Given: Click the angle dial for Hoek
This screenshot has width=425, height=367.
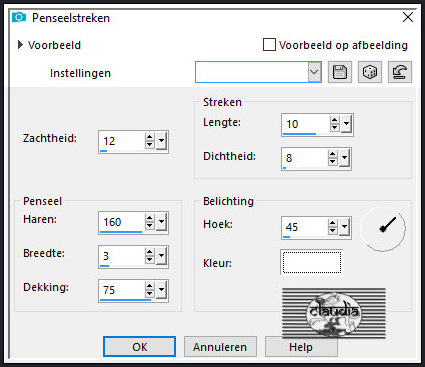Looking at the screenshot, I should [384, 229].
